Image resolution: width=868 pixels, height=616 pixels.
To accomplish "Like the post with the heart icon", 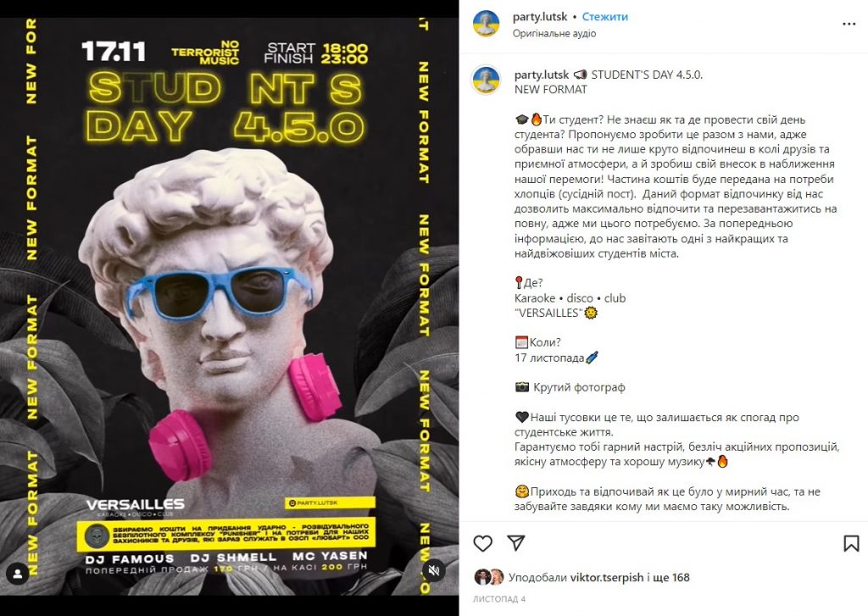I will click(482, 543).
